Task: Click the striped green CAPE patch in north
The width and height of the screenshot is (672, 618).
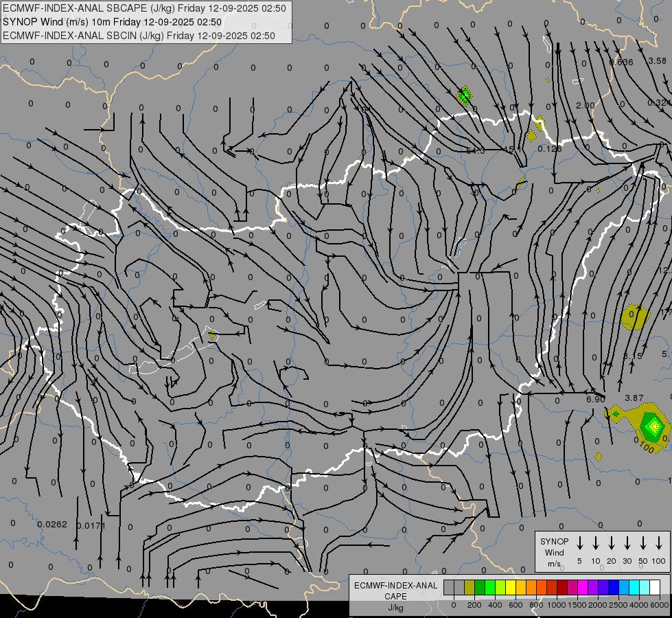Action: point(465,95)
